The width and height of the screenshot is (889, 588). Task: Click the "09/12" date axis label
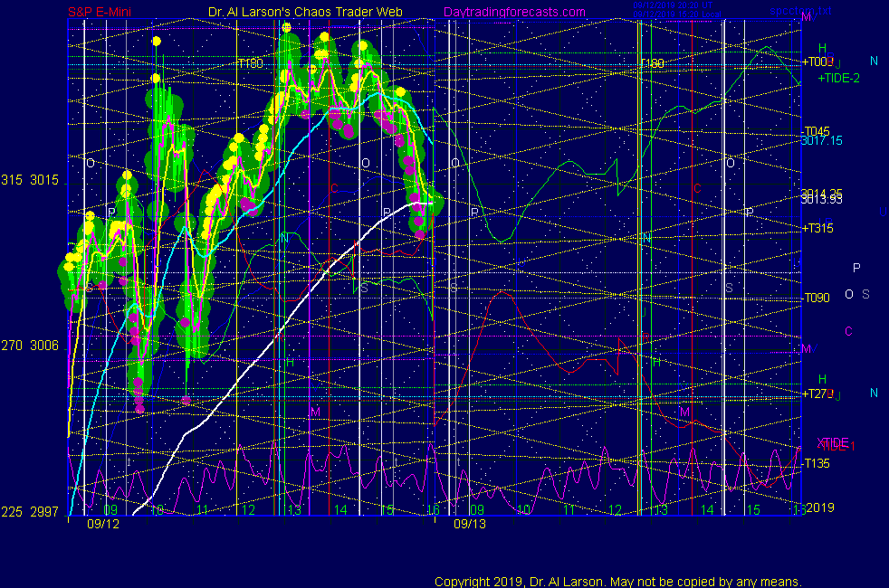[103, 524]
